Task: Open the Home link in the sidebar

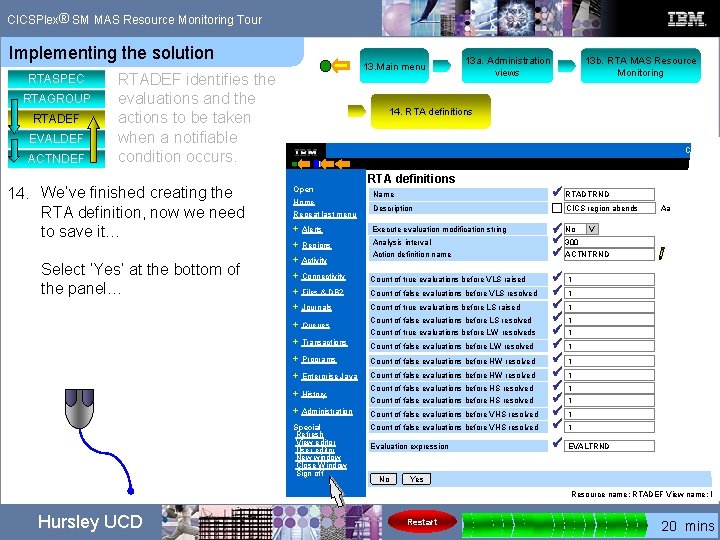Action: 304,202
